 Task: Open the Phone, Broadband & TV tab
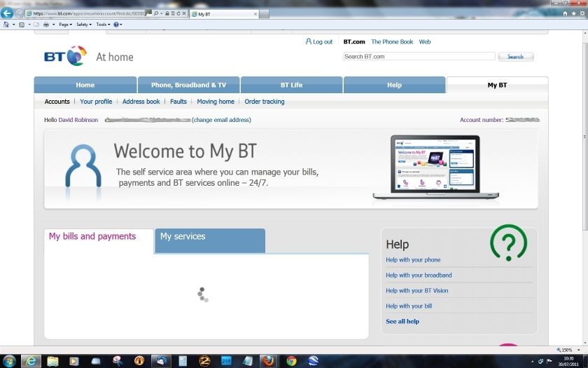click(188, 85)
